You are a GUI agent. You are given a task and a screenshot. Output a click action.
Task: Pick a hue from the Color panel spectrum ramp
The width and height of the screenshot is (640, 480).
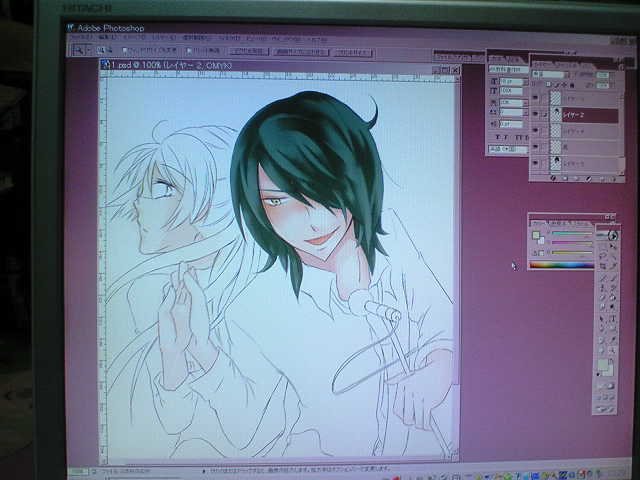[x=561, y=265]
